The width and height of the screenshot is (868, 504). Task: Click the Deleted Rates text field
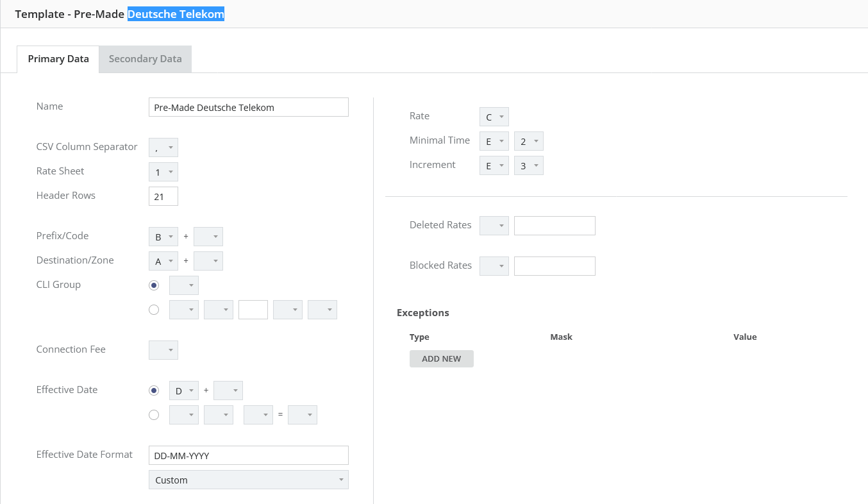click(555, 226)
